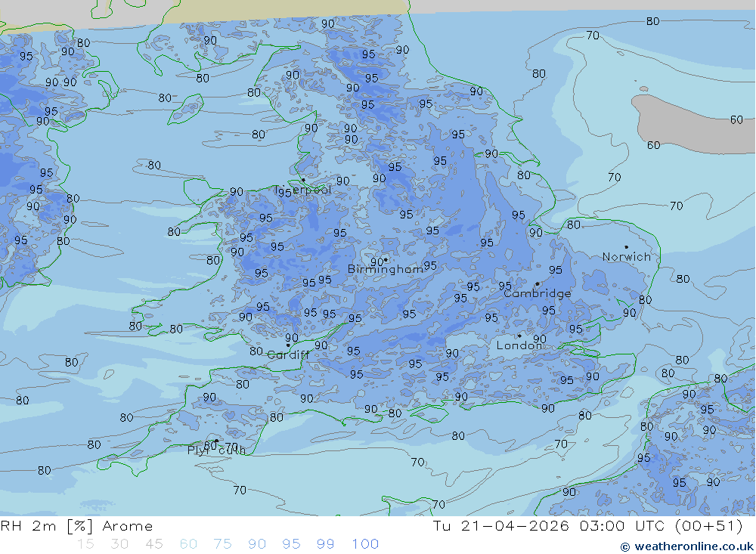
Task: Click the 'RH 2m [%] Arome' title
Action: (x=76, y=526)
